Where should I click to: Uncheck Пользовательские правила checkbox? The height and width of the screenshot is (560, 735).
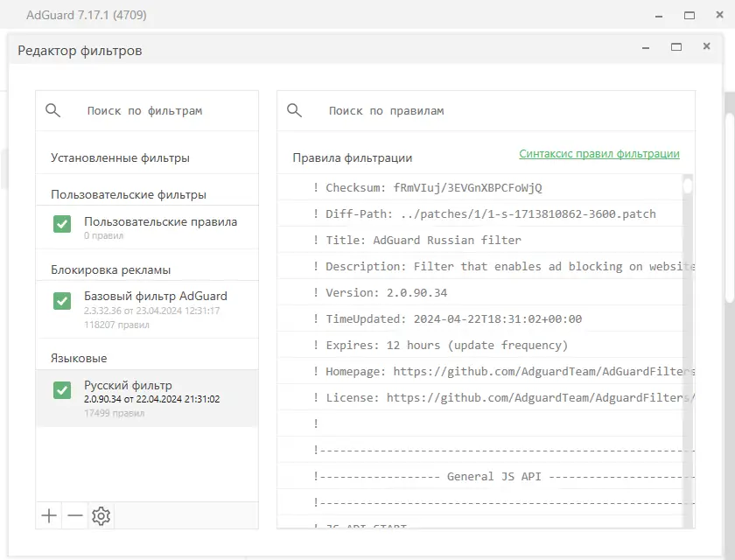[x=62, y=225]
